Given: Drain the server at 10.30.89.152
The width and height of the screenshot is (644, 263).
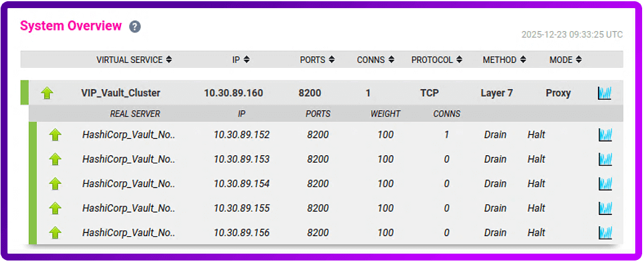Looking at the screenshot, I should pyautogui.click(x=495, y=135).
